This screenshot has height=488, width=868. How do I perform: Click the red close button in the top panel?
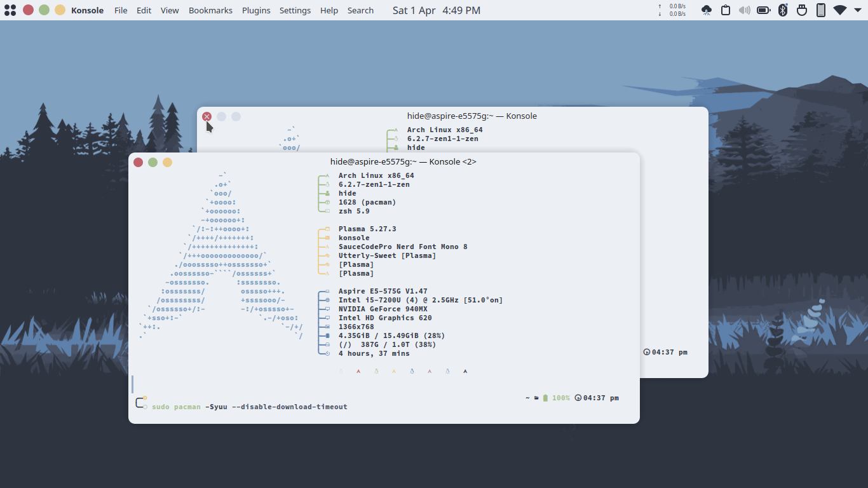28,10
